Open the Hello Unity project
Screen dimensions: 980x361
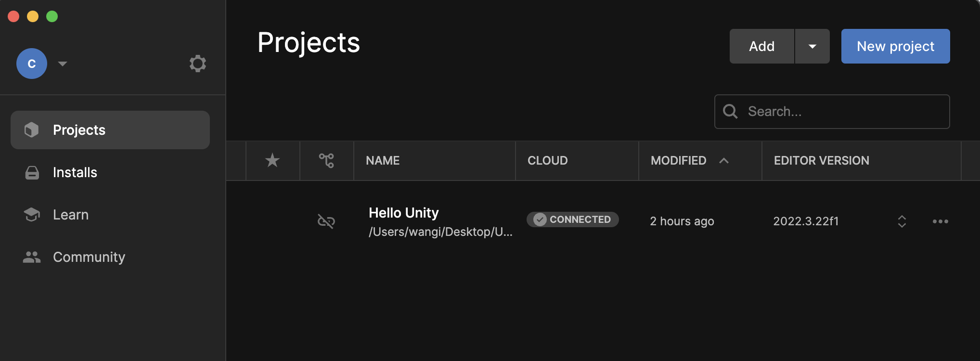pos(403,213)
